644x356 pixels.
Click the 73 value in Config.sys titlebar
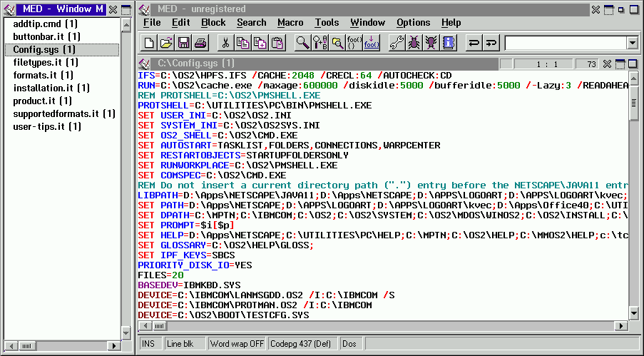tap(587, 64)
